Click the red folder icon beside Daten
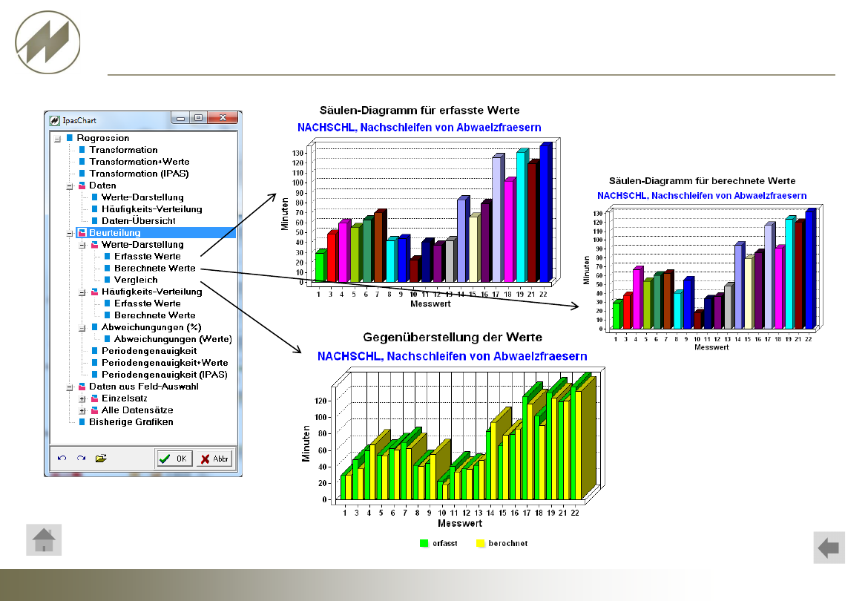The height and width of the screenshot is (601, 868). pyautogui.click(x=82, y=185)
